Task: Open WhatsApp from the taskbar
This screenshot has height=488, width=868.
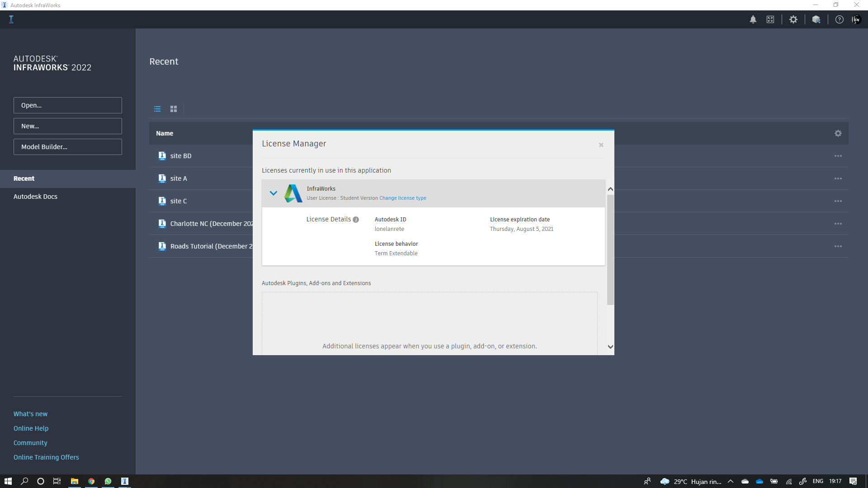Action: click(108, 481)
